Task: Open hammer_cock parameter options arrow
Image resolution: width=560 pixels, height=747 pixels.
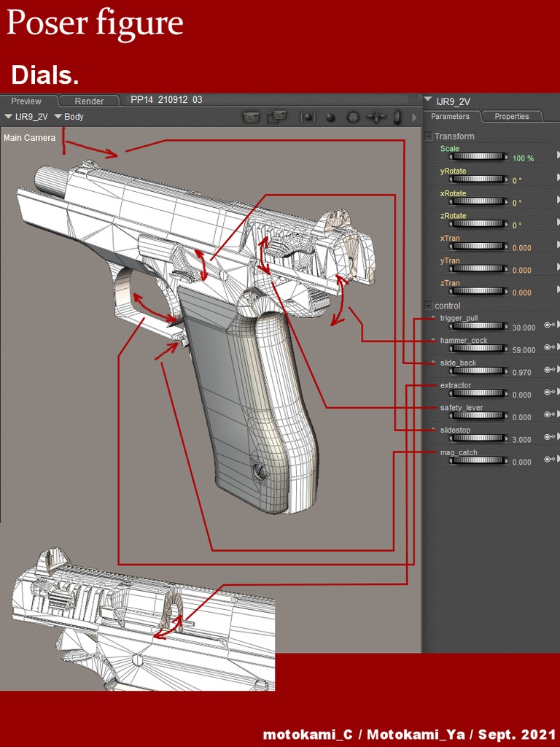Action: pos(558,347)
